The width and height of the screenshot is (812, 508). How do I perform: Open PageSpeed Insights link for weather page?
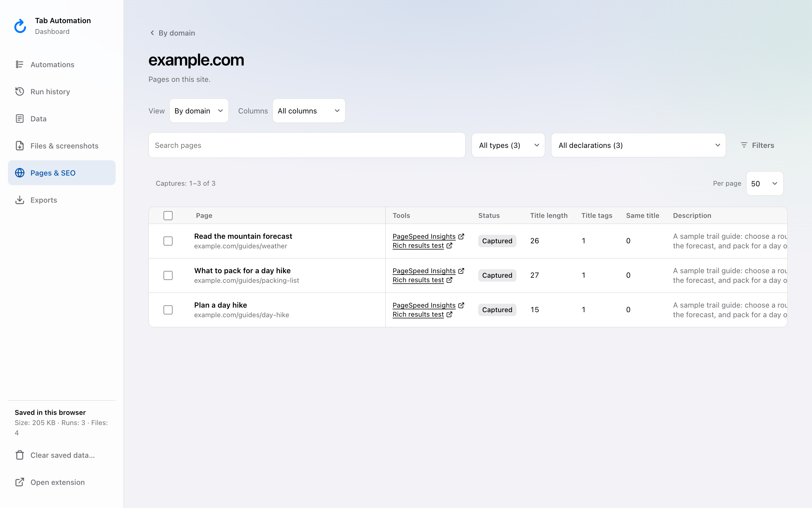click(x=424, y=236)
